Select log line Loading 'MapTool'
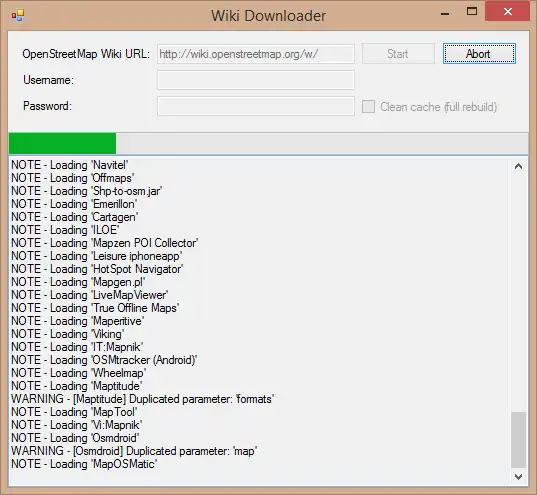 (x=74, y=412)
